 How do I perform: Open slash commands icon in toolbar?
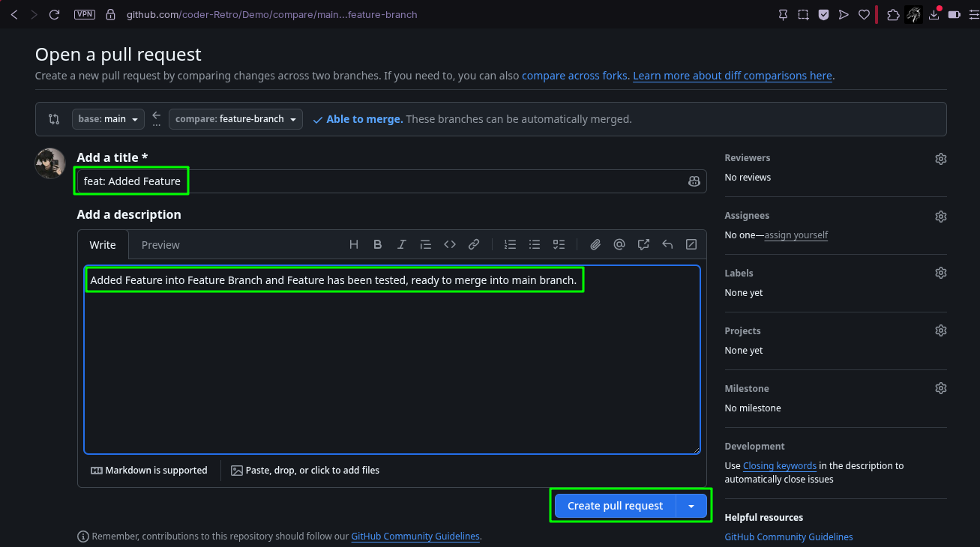pyautogui.click(x=691, y=244)
